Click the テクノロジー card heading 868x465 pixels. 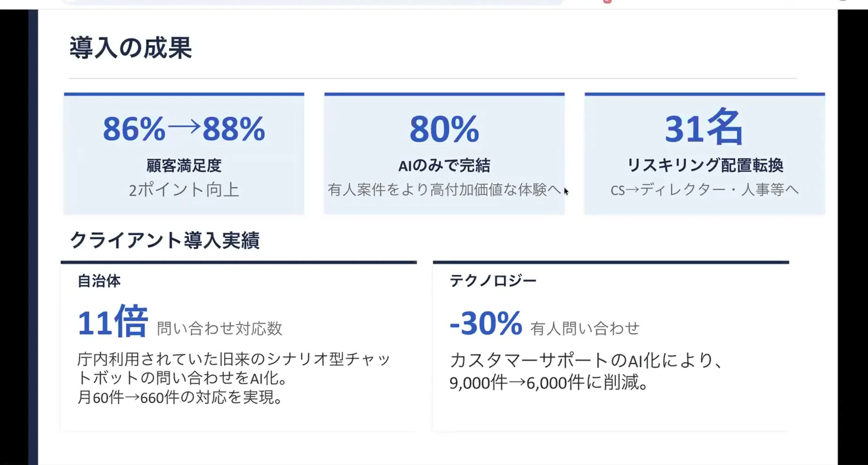coord(493,281)
